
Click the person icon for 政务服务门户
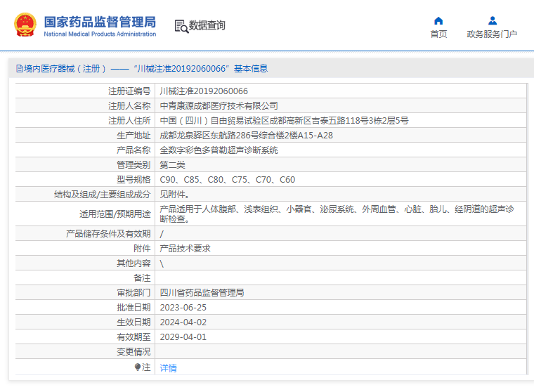point(492,20)
